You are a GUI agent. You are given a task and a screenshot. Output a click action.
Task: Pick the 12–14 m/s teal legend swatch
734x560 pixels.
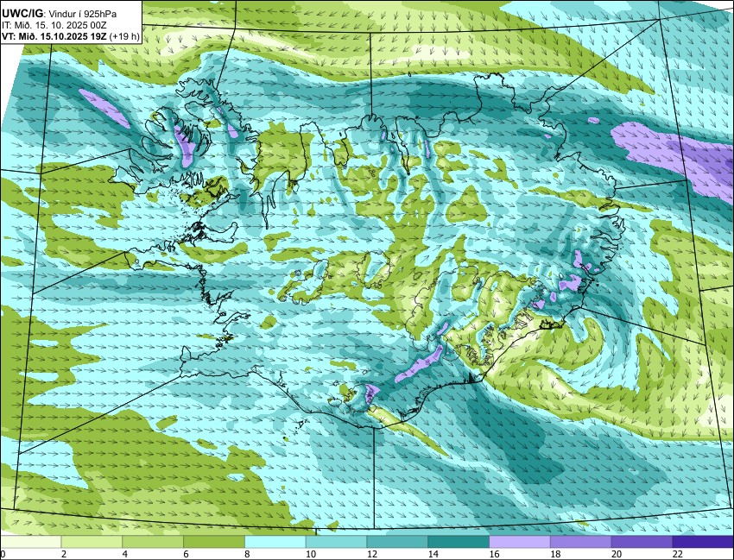[397, 542]
